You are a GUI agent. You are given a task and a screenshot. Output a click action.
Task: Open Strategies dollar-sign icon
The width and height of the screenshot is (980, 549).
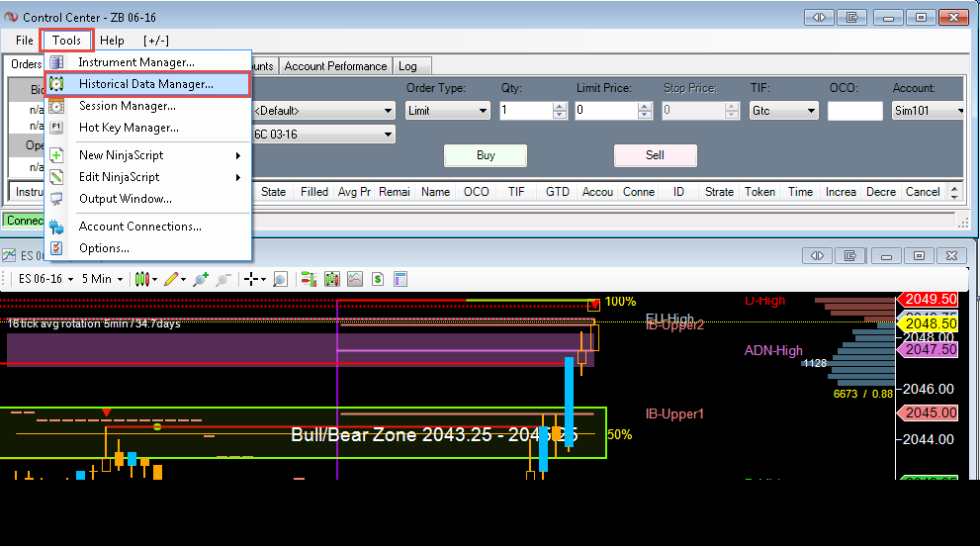[x=378, y=279]
